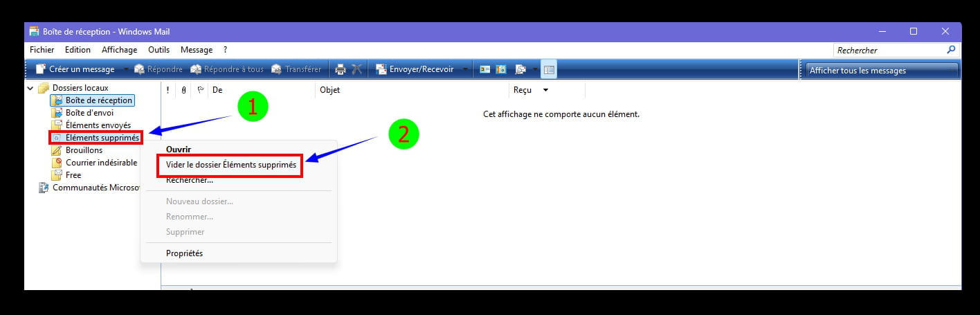Viewport: 980px width, 315px height.
Task: Open the Outils menu
Action: coord(158,50)
